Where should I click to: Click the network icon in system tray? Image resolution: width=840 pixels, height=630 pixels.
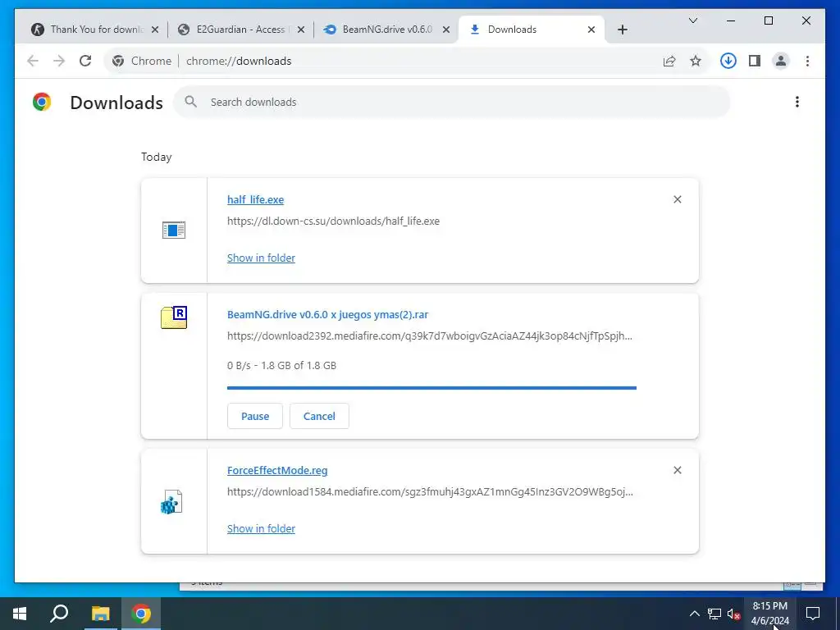point(714,614)
